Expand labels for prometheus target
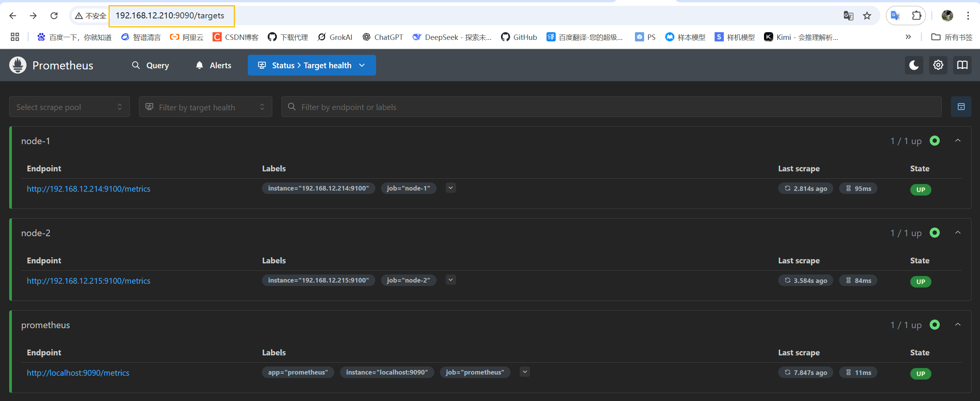This screenshot has height=401, width=980. [x=525, y=372]
